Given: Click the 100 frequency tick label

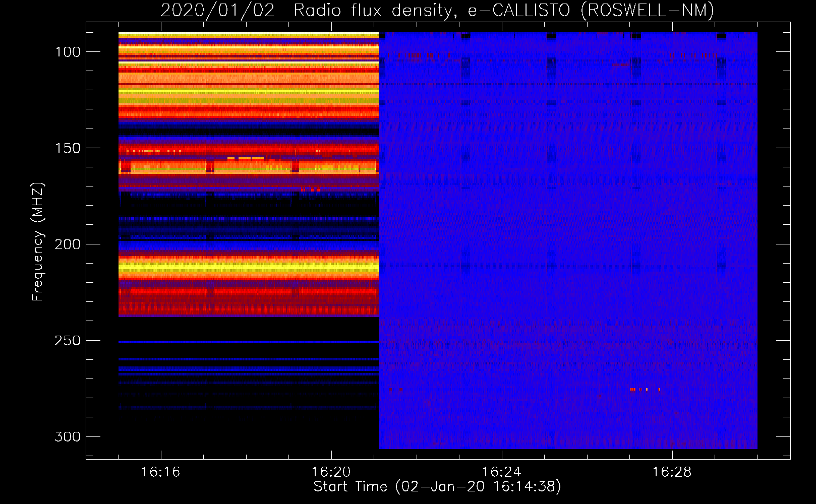Looking at the screenshot, I should pyautogui.click(x=68, y=52).
